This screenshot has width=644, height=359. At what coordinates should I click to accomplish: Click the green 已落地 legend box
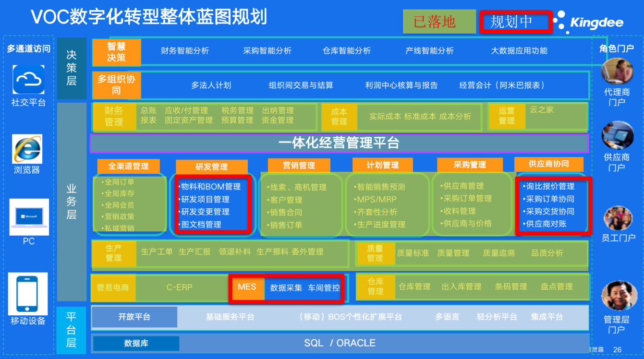click(x=436, y=22)
